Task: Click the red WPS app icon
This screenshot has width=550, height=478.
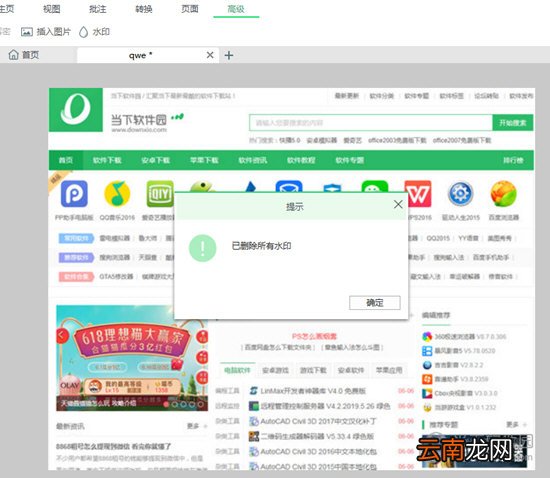Action: (418, 194)
